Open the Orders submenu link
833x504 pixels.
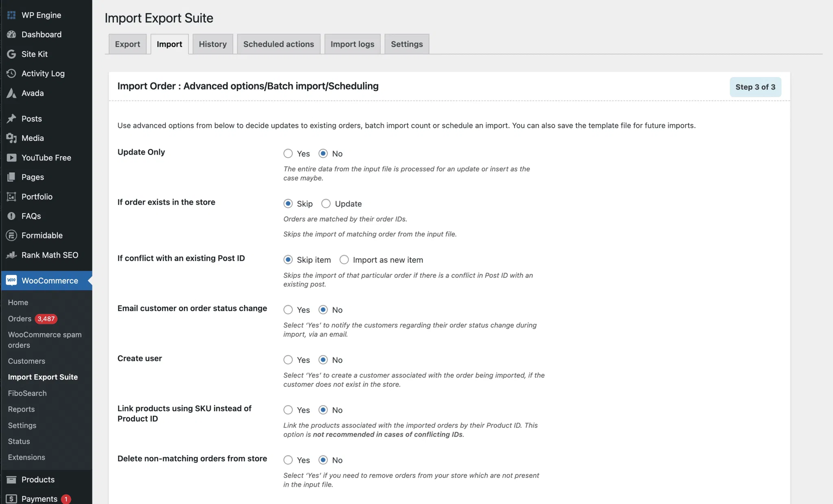point(20,319)
